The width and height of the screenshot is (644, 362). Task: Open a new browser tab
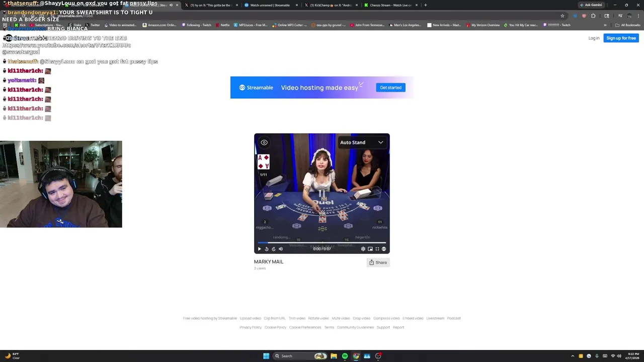tap(426, 5)
